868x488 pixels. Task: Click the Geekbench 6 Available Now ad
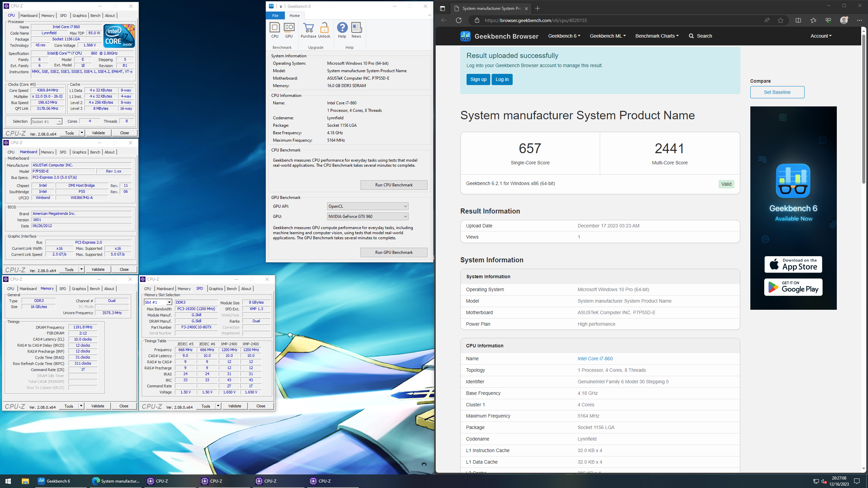click(x=793, y=208)
